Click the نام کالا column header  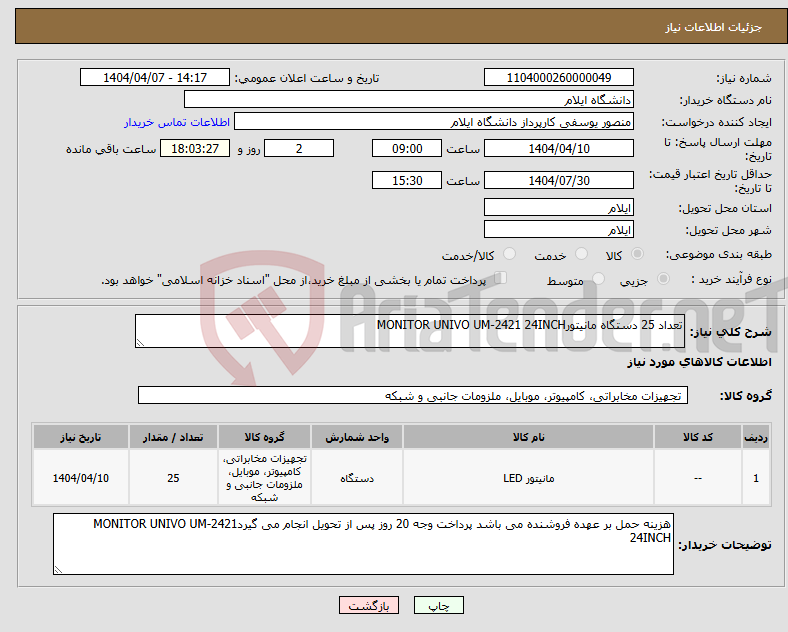[x=528, y=437]
